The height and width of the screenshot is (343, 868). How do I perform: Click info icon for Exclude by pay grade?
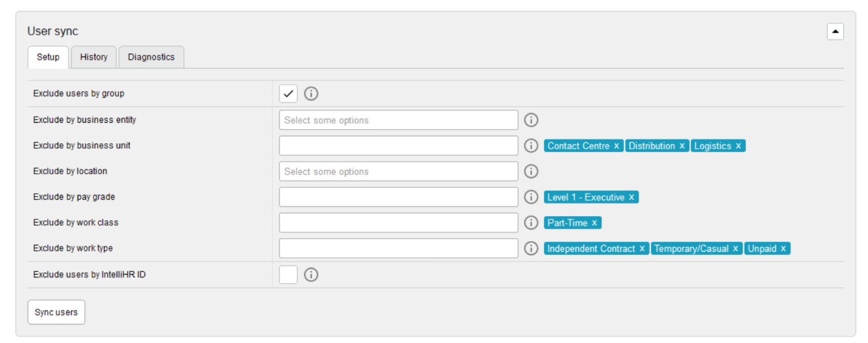tap(531, 197)
